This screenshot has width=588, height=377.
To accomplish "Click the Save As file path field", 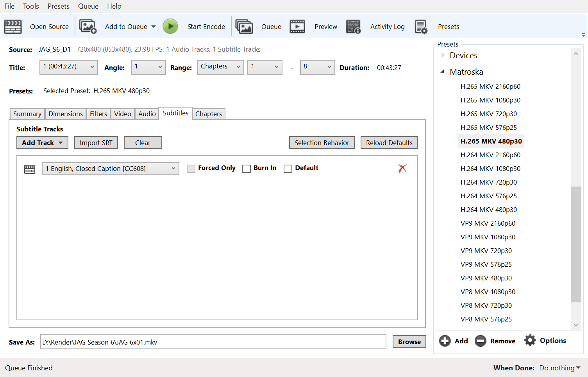I will coord(213,342).
